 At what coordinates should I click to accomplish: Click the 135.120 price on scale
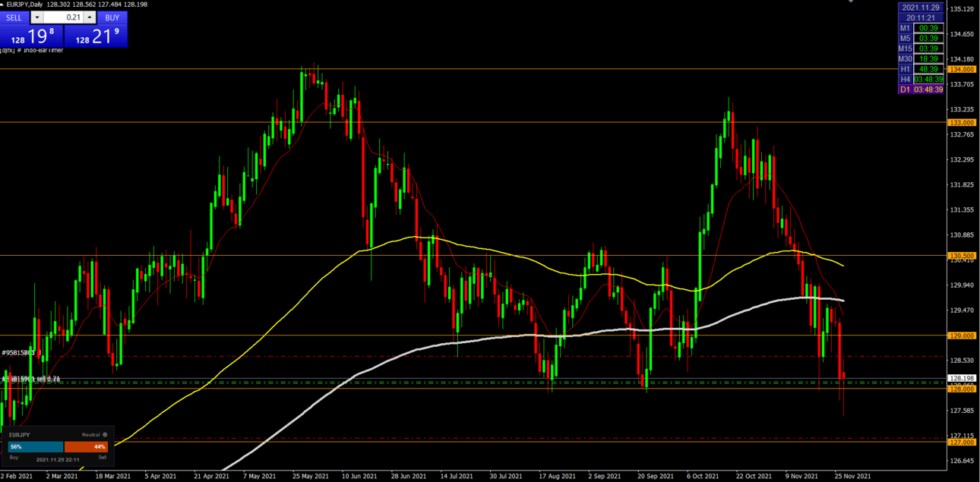pos(962,9)
